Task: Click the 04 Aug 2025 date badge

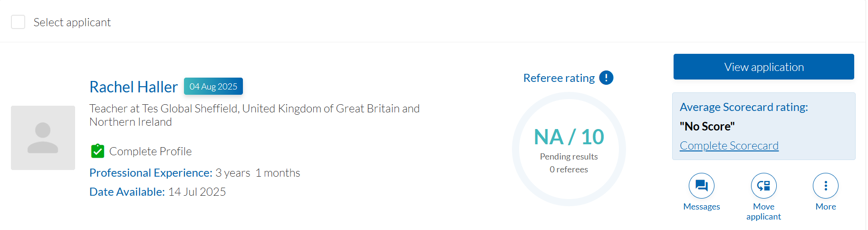Action: point(213,86)
